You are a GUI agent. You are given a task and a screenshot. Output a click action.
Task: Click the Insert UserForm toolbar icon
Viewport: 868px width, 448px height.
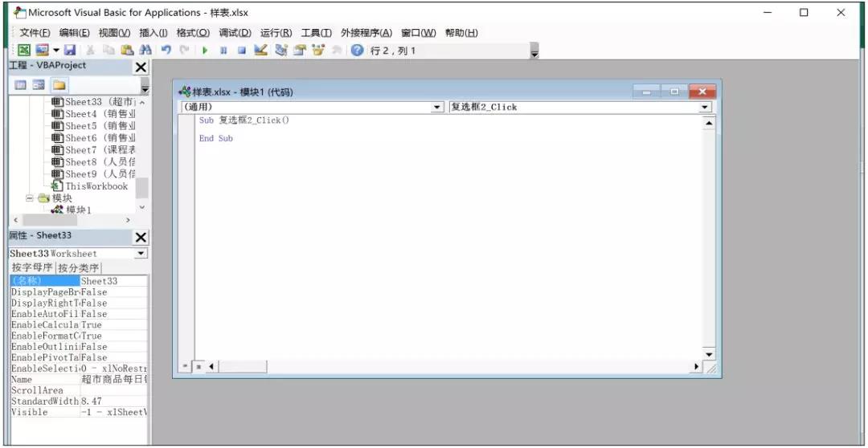coord(42,51)
